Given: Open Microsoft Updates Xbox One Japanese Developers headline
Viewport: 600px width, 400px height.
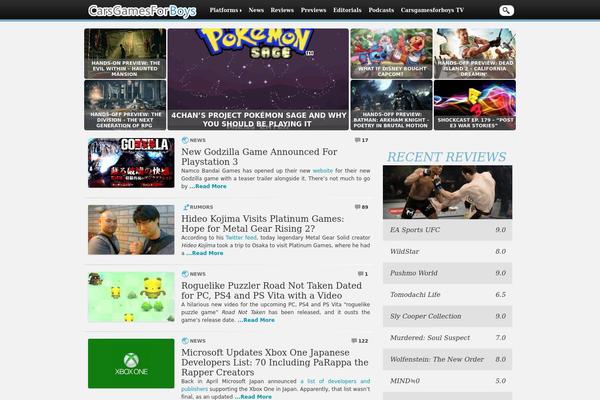Looking at the screenshot, I should pyautogui.click(x=275, y=362).
